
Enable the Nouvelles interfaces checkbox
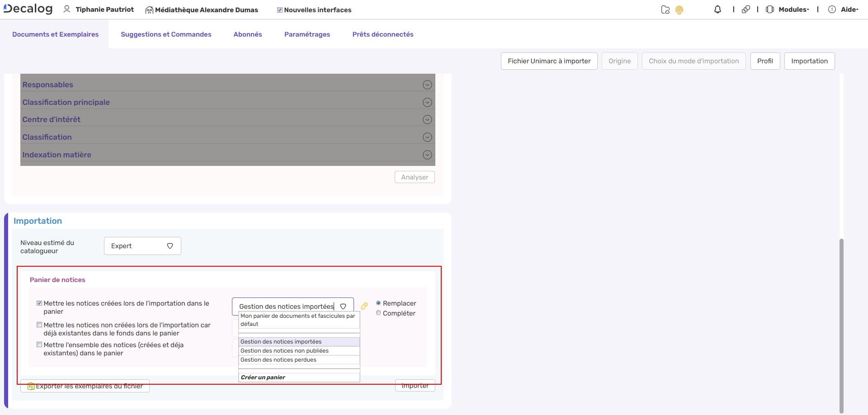[x=280, y=9]
